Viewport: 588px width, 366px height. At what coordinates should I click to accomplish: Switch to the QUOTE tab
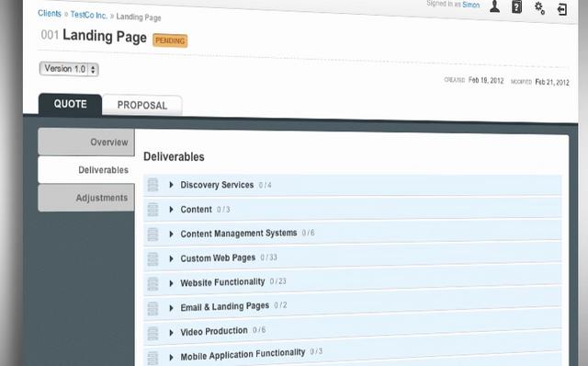tap(70, 104)
